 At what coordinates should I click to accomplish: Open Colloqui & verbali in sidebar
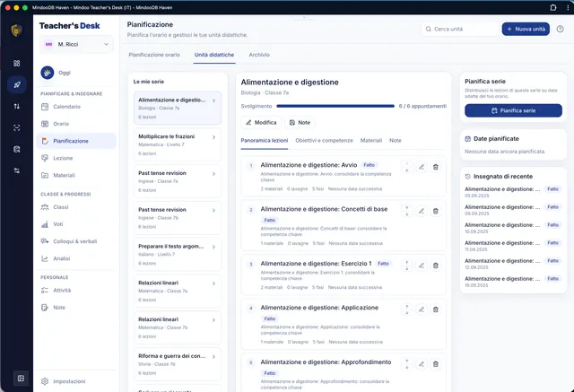click(75, 241)
